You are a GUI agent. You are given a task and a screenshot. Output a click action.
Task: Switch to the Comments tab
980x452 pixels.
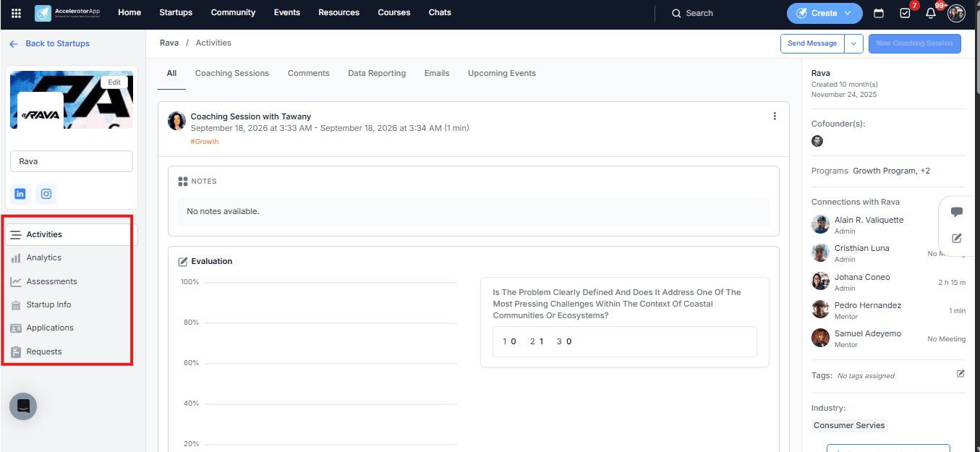click(x=309, y=73)
